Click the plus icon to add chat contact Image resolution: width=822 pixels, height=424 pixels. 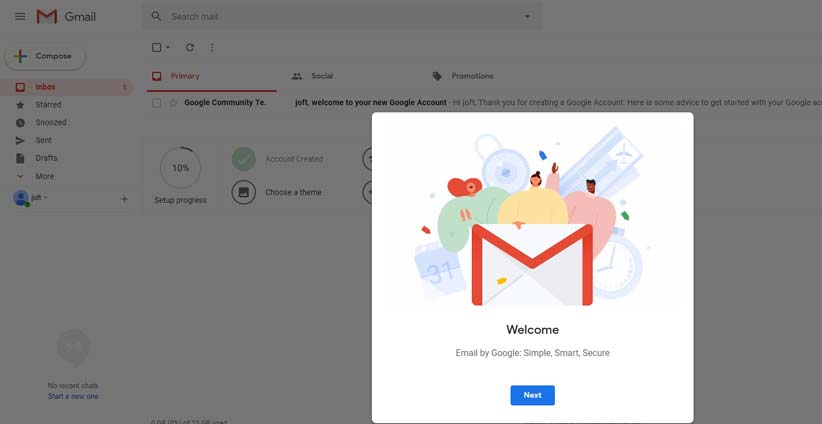[124, 199]
